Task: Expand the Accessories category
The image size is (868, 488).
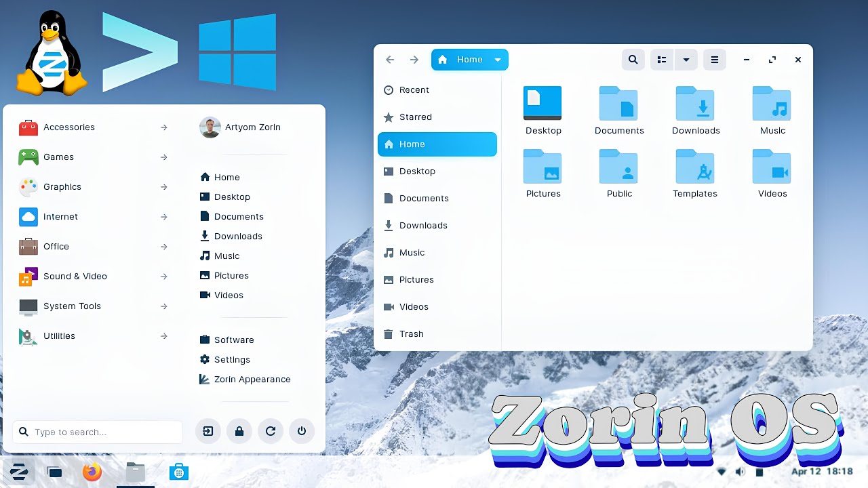Action: pos(94,127)
